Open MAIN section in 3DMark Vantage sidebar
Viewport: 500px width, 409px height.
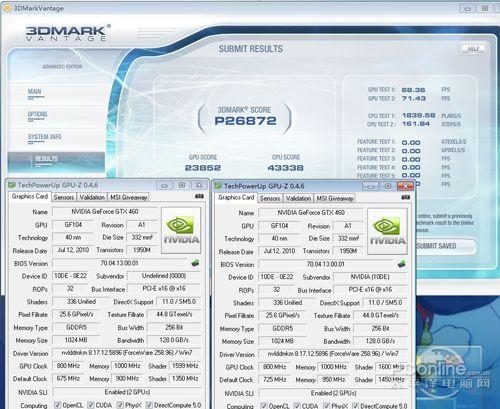pos(35,92)
